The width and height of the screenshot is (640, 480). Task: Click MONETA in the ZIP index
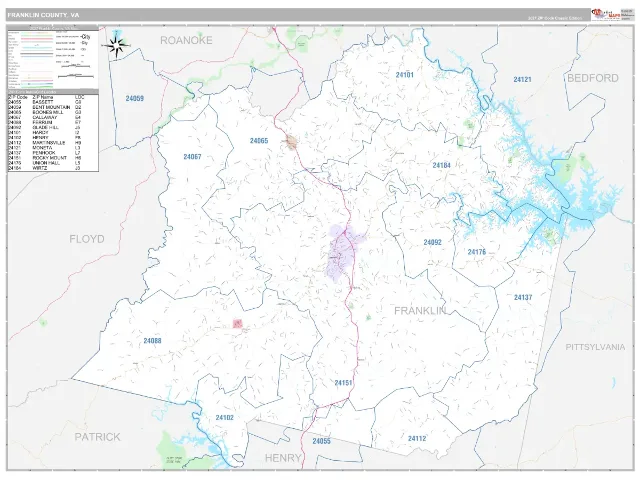(42, 148)
